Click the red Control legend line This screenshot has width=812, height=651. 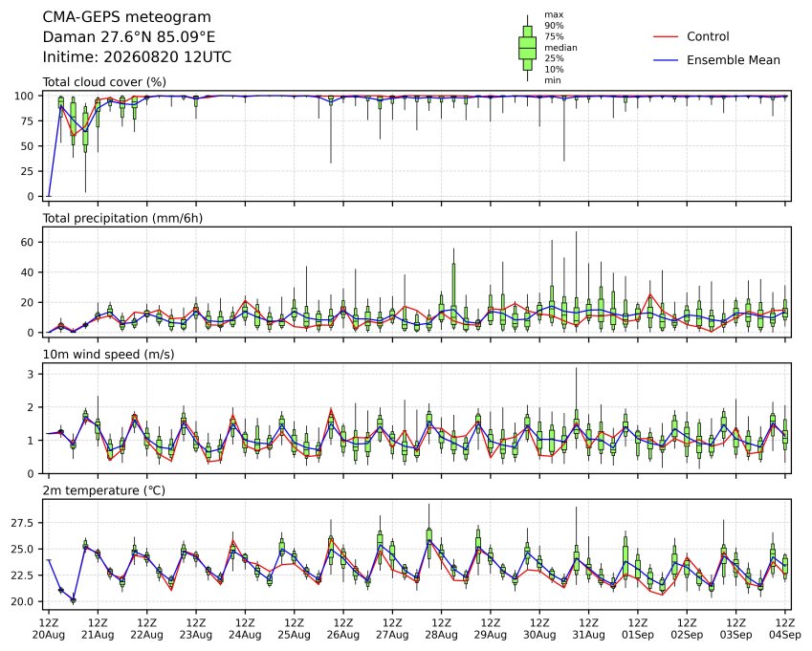click(x=666, y=36)
